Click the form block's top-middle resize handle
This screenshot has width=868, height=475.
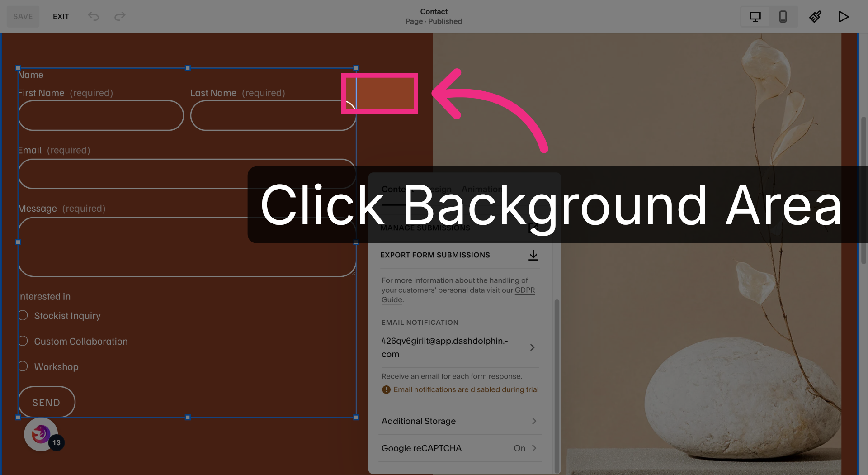point(188,68)
